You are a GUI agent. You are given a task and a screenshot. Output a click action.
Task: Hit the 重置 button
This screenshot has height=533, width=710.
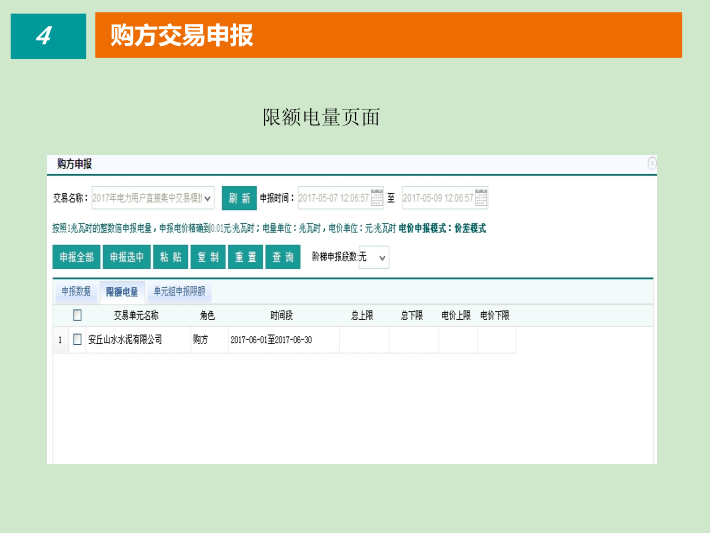245,258
